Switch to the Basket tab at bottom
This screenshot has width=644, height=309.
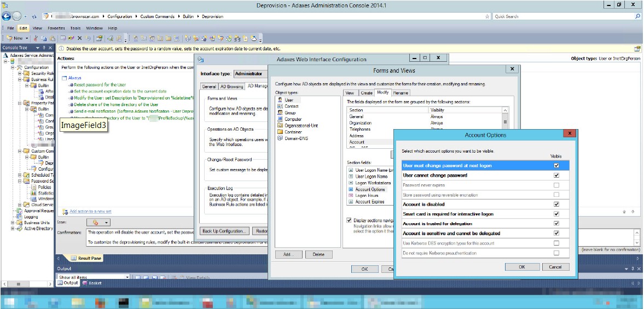coord(92,283)
